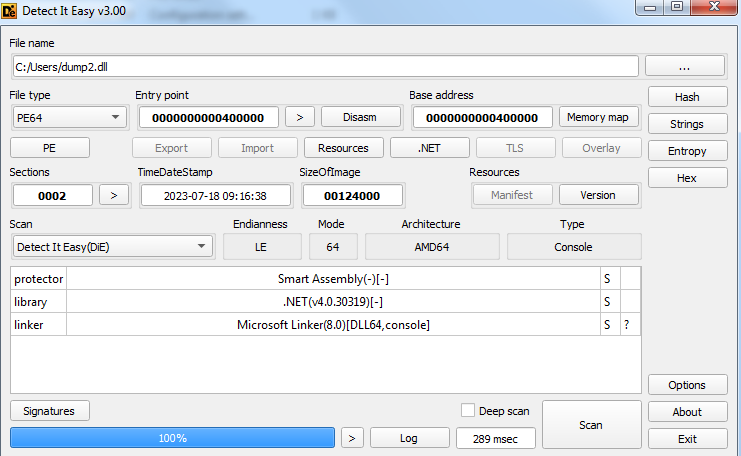This screenshot has width=741, height=456.
Task: Maximize the Detect It Easy window
Action: 677,7
